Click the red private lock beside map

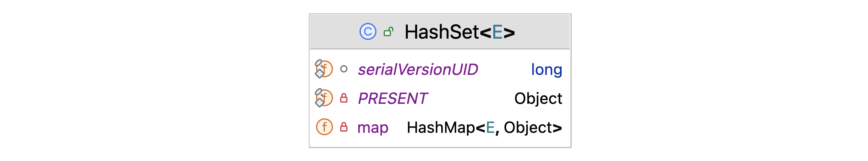343,127
